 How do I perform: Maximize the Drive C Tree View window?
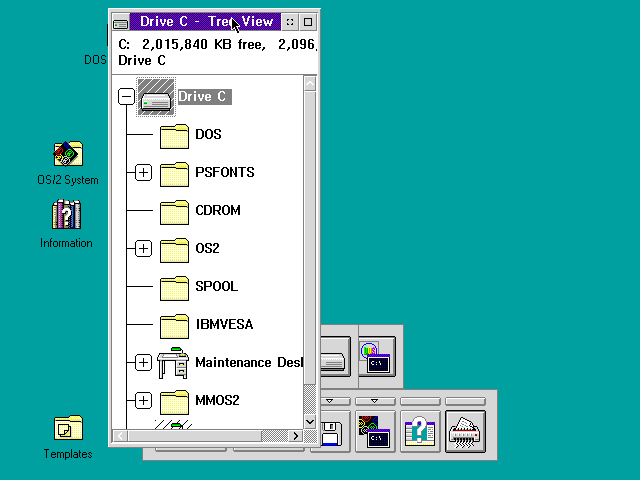click(308, 22)
